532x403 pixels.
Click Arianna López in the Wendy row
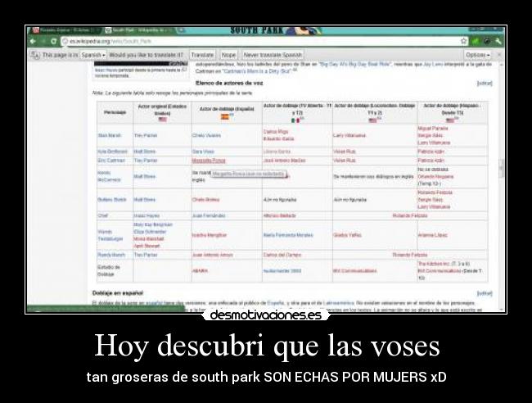coord(433,235)
